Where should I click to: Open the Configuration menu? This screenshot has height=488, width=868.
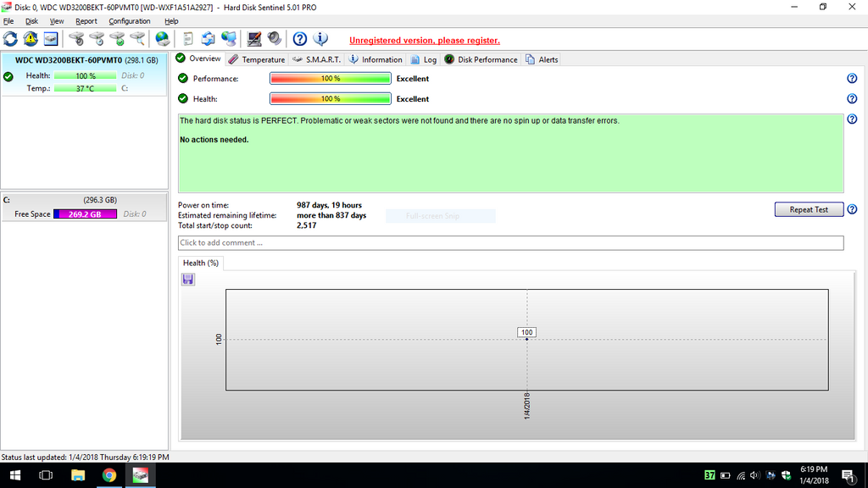pyautogui.click(x=130, y=21)
